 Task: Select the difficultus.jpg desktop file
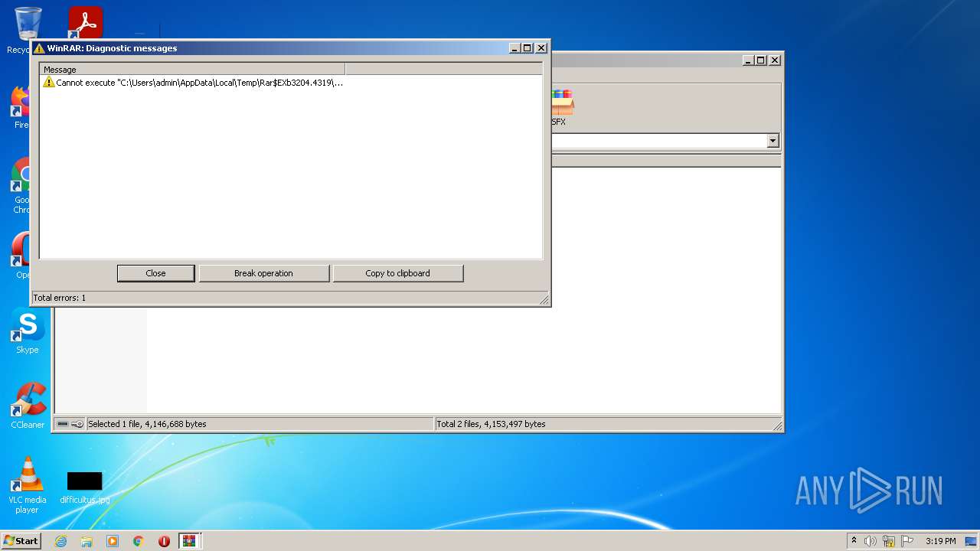84,487
